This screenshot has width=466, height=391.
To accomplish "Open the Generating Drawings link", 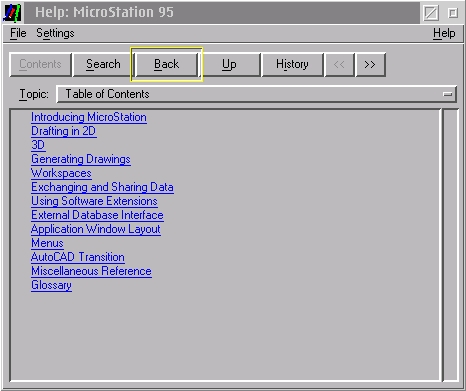I will tap(81, 159).
